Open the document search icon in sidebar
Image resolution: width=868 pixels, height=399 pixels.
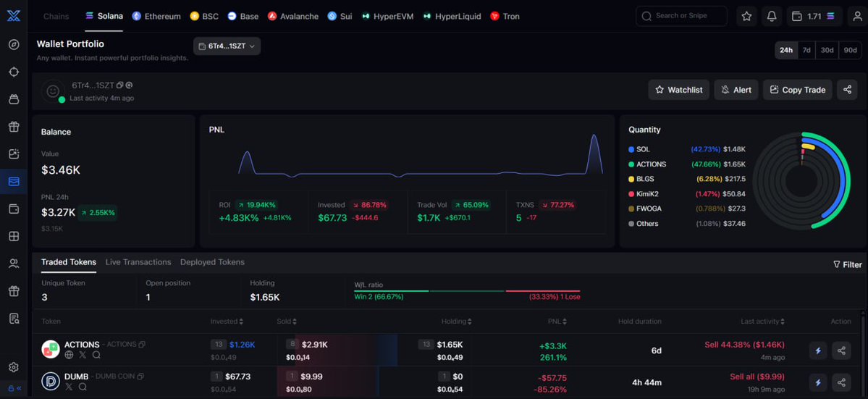point(14,318)
